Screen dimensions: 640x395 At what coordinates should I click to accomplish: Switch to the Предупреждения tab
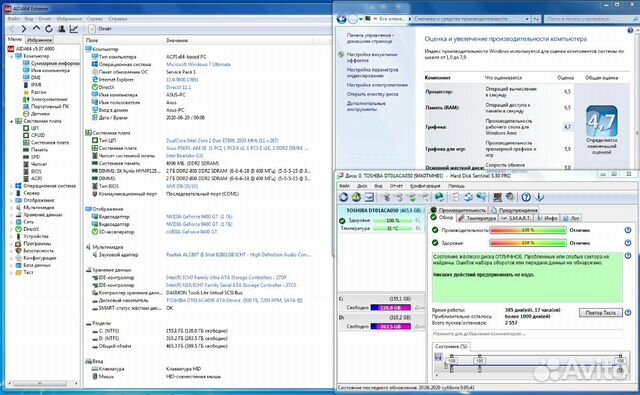[514, 210]
